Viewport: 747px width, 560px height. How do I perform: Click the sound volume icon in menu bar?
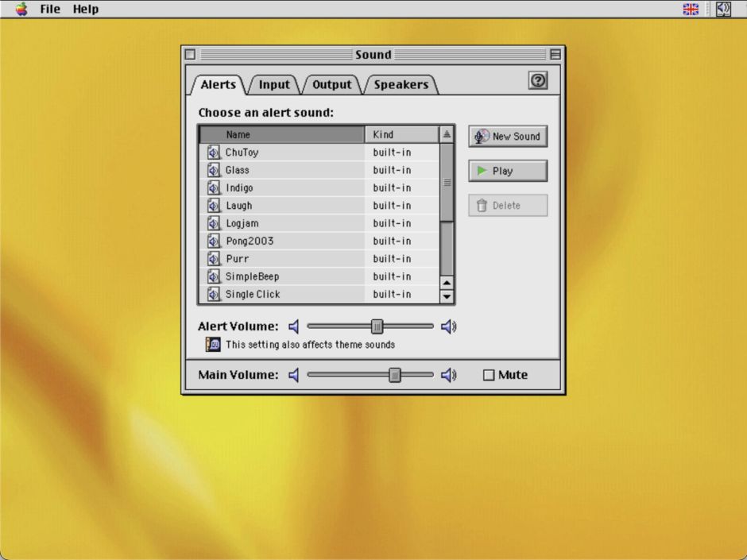(x=723, y=9)
